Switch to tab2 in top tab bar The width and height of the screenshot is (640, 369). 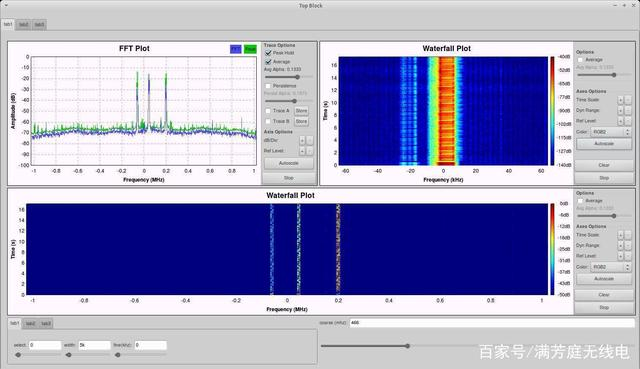coord(24,24)
